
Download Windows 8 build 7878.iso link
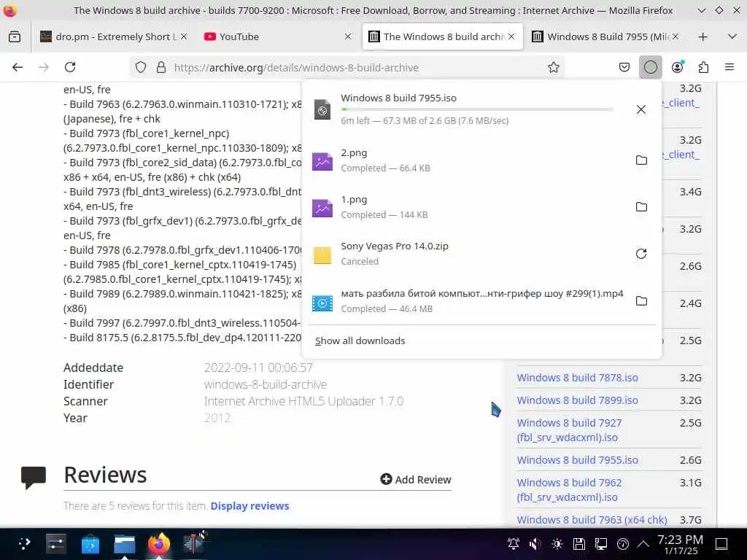point(578,378)
